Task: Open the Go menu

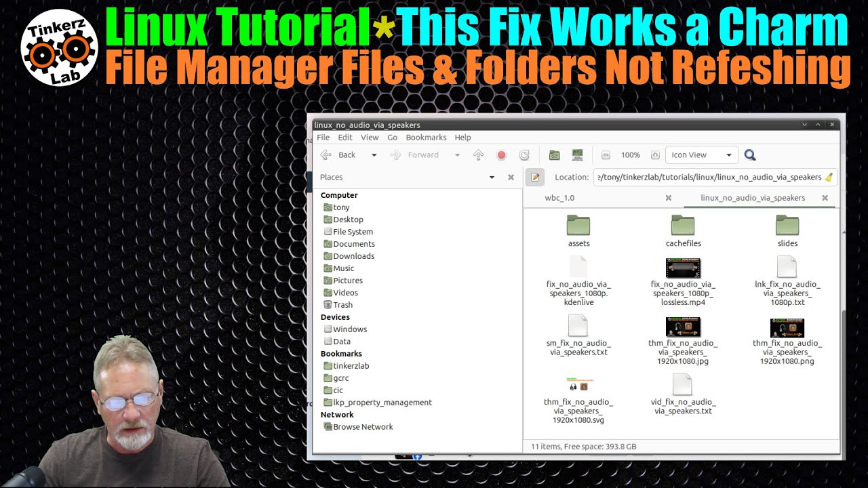Action: pyautogui.click(x=392, y=138)
